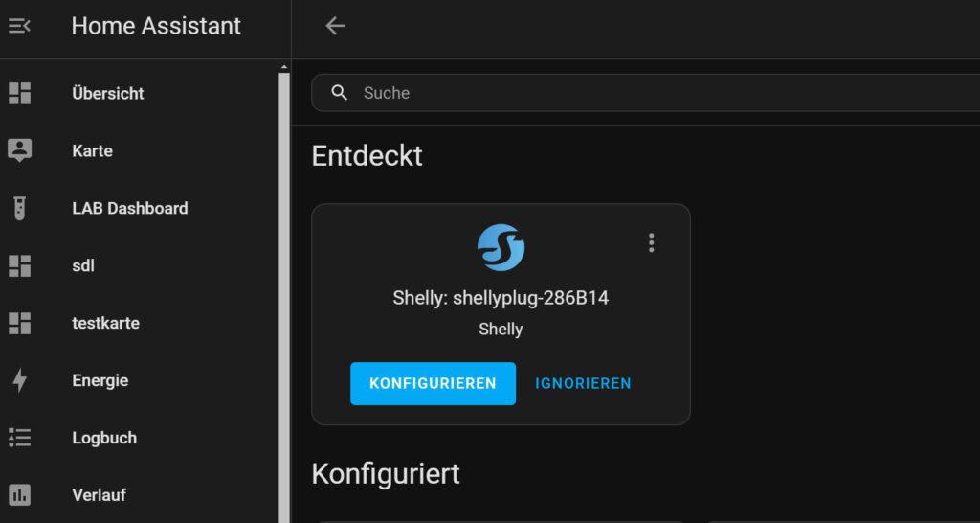Screen dimensions: 980x523
Task: Open Übersicht in the sidebar
Action: point(107,93)
